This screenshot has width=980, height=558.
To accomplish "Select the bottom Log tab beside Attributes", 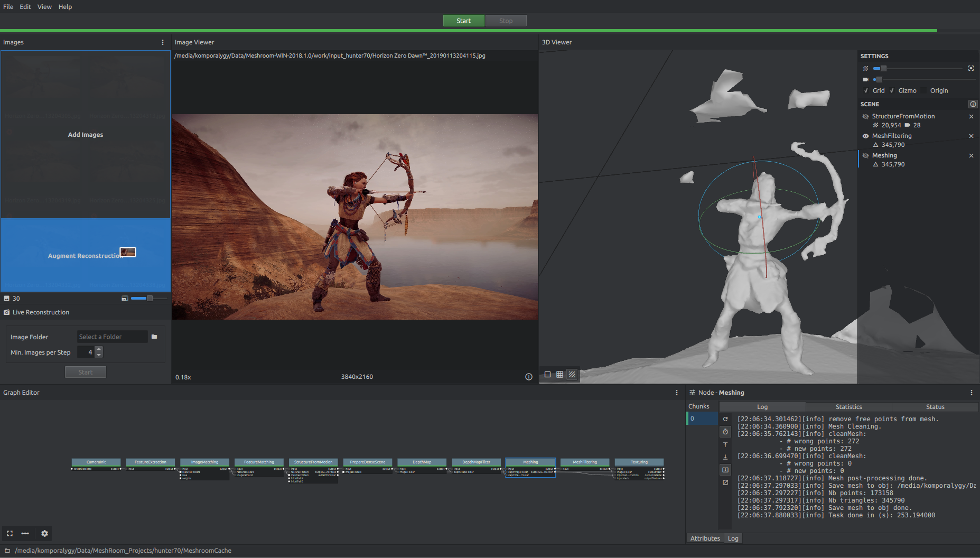I will click(733, 538).
